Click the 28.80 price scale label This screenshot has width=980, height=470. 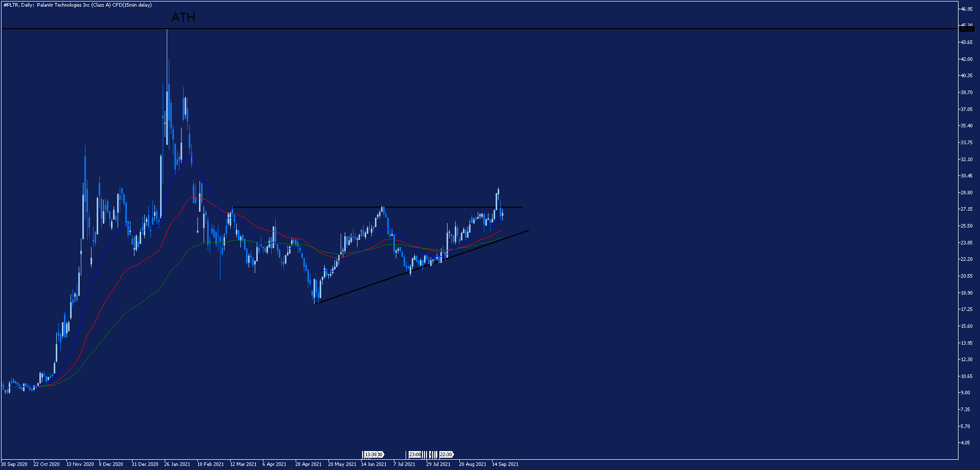click(966, 193)
